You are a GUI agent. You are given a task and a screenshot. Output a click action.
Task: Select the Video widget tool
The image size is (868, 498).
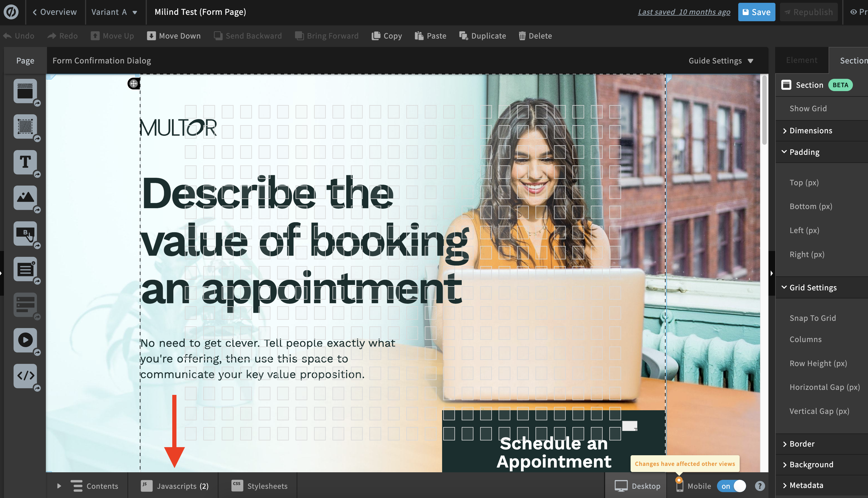point(25,340)
